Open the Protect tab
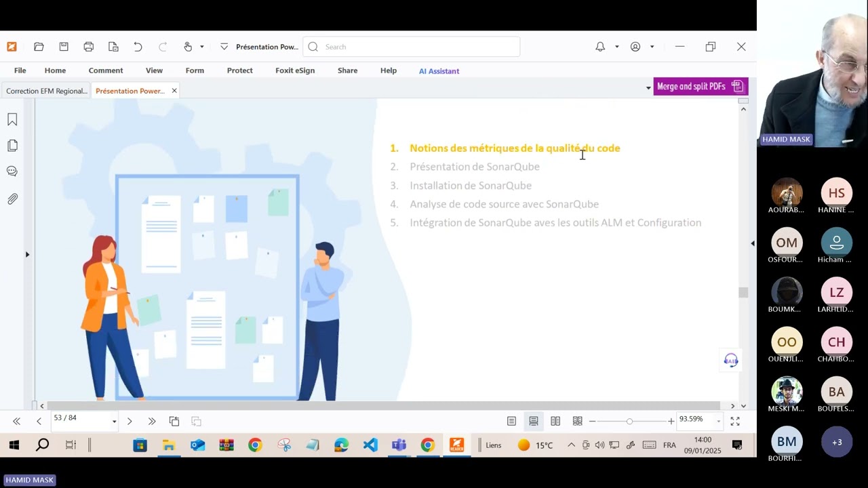 coord(240,70)
